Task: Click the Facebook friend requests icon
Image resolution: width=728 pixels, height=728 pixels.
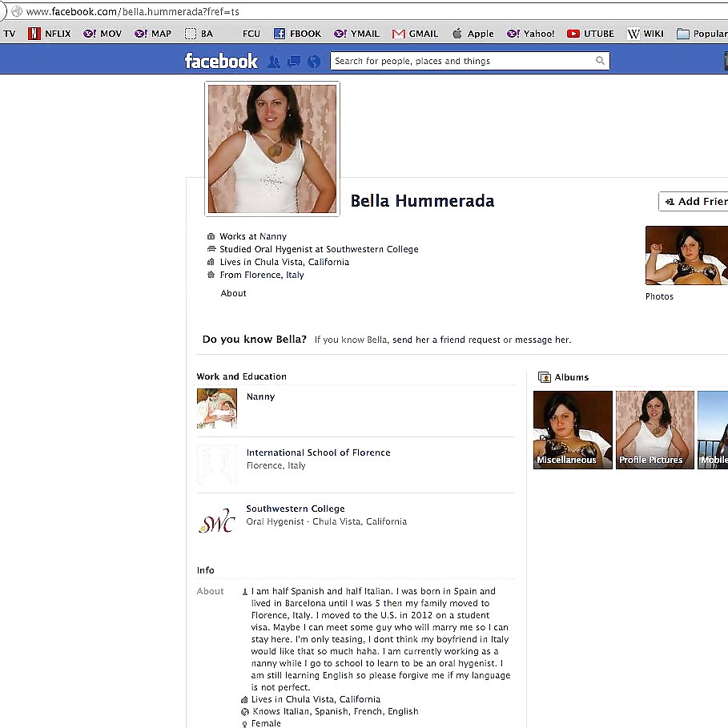Action: (x=274, y=61)
